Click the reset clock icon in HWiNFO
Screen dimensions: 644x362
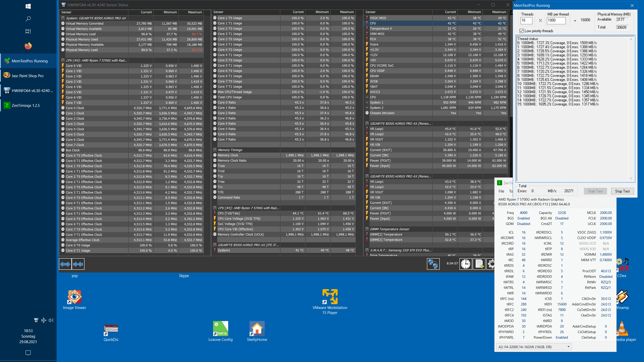click(466, 264)
